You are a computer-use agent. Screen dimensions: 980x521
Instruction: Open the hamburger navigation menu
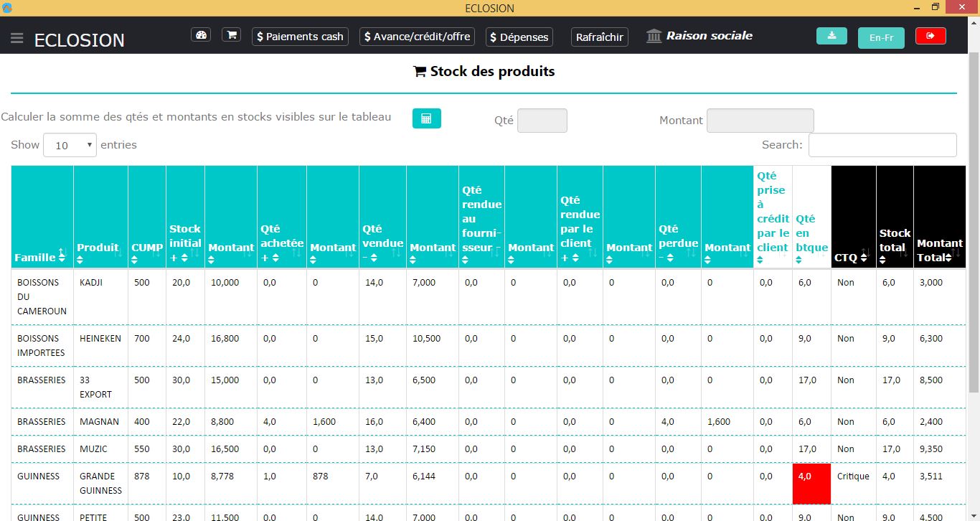(17, 39)
